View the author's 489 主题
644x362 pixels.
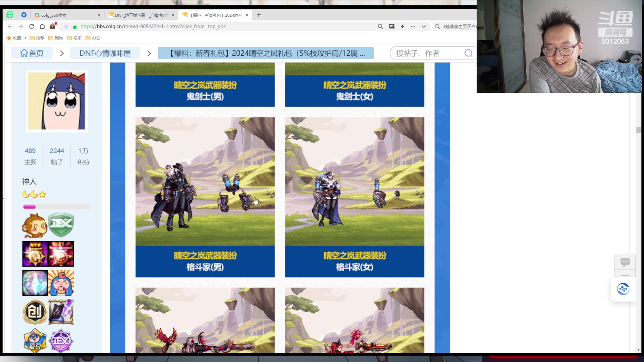click(30, 156)
